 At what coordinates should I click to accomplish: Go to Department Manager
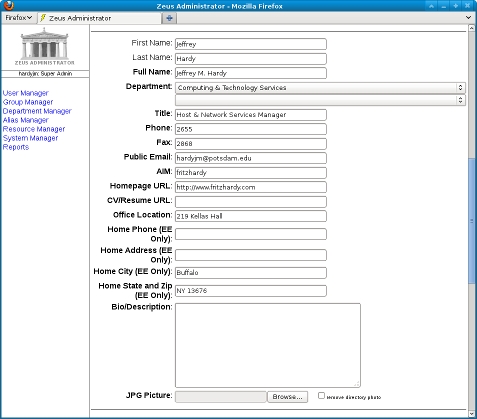[37, 111]
